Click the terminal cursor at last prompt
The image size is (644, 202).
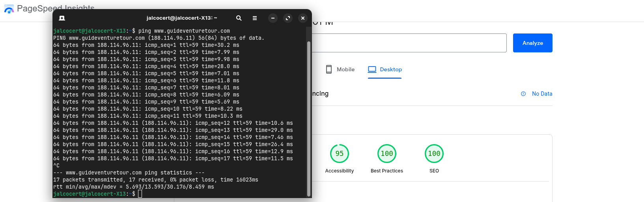tap(140, 194)
